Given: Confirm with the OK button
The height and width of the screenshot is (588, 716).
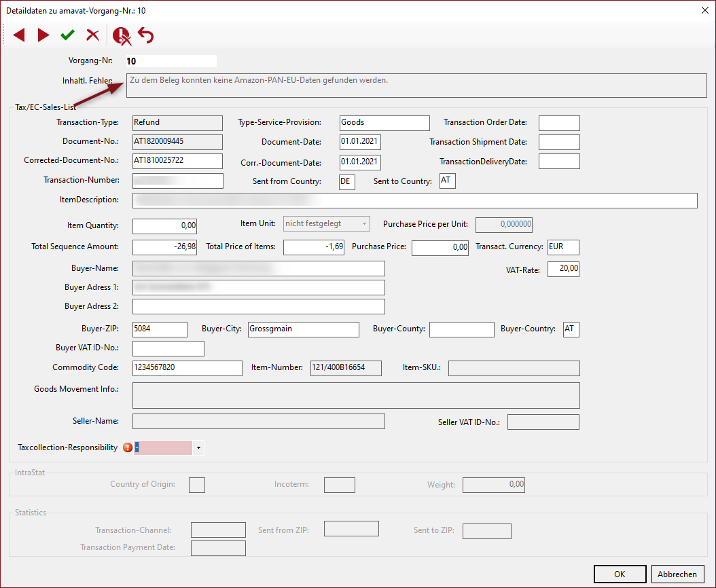Looking at the screenshot, I should (x=620, y=574).
